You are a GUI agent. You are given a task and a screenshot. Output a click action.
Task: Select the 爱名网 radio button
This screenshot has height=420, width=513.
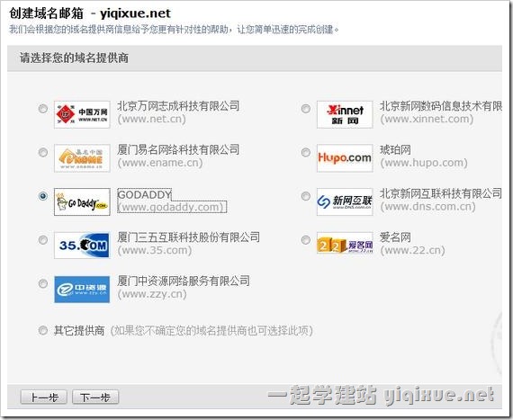coord(306,240)
